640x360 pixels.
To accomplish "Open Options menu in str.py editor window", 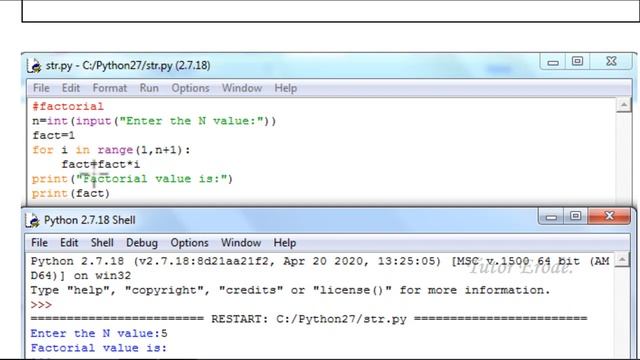I will point(190,88).
